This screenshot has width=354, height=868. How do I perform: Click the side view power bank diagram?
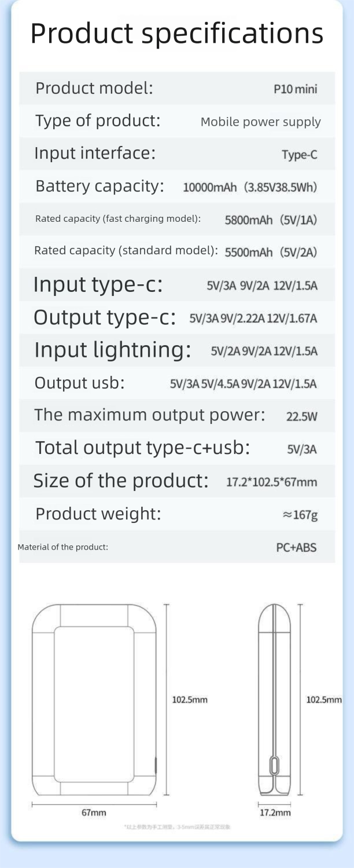pos(274,699)
